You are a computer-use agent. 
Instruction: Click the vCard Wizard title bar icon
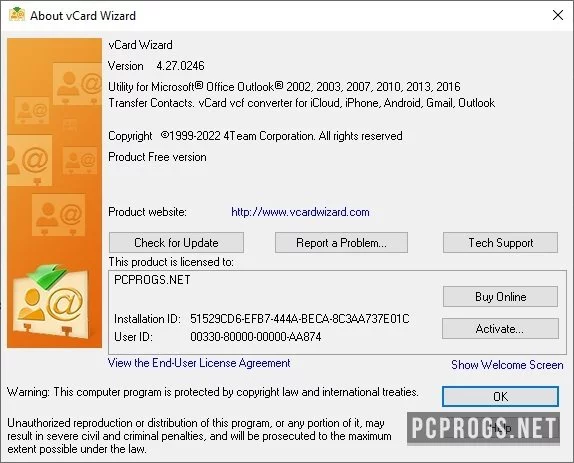click(x=16, y=15)
